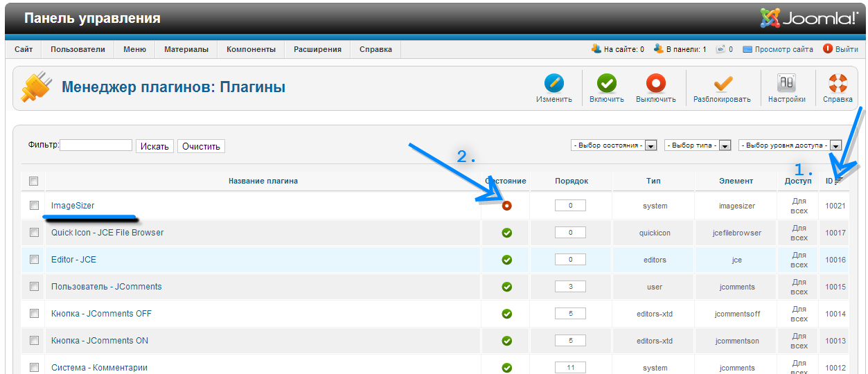Sort the table by the ID column header
Viewport: 868px width, 374px height.
coord(829,181)
